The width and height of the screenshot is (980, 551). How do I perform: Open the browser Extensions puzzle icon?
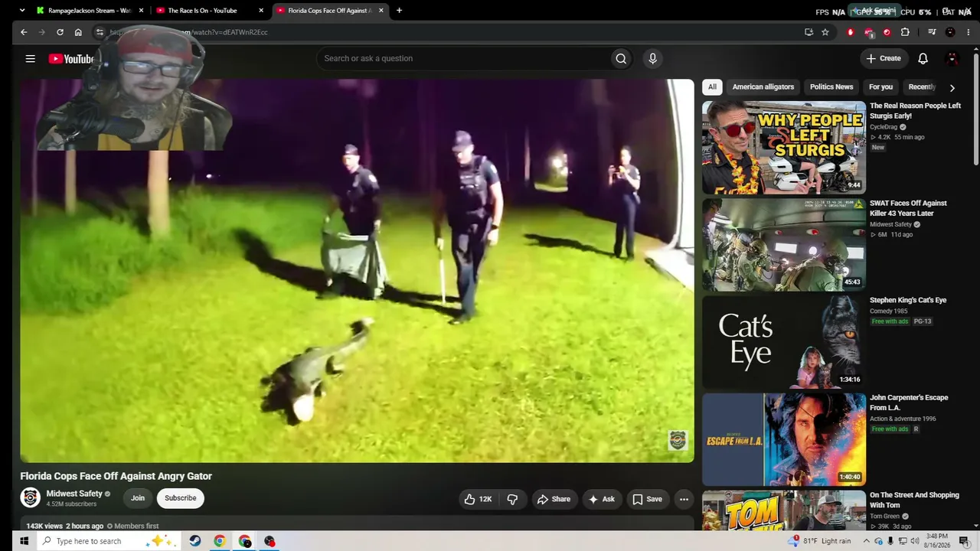pos(905,32)
